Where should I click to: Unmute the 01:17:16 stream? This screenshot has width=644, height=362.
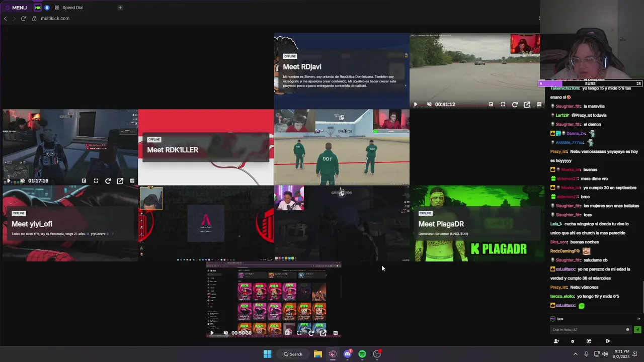pyautogui.click(x=22, y=181)
